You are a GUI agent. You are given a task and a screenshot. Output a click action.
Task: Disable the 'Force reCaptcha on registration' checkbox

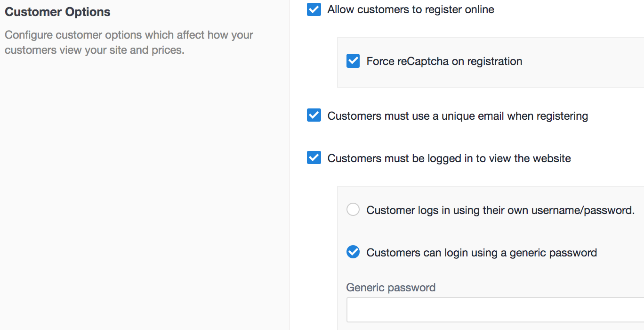(x=353, y=61)
